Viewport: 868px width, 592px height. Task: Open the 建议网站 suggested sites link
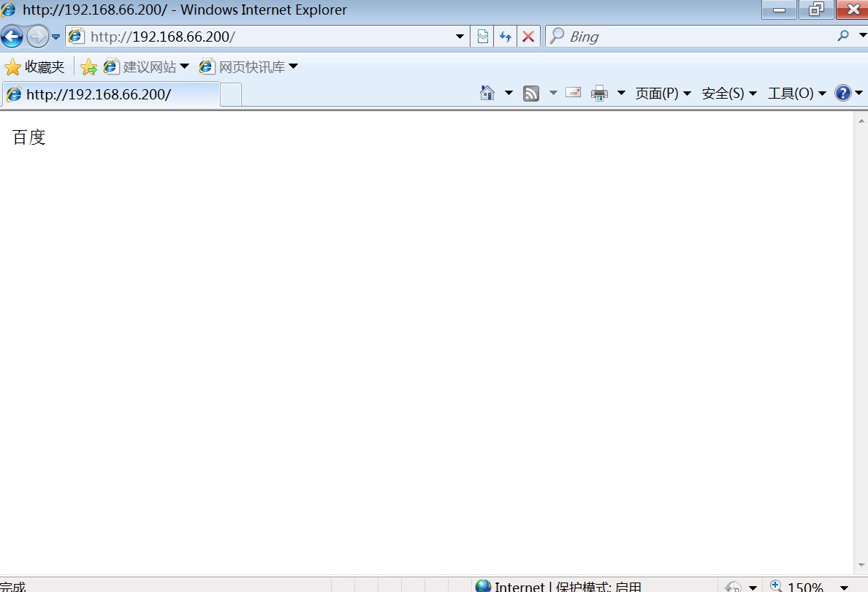click(147, 67)
